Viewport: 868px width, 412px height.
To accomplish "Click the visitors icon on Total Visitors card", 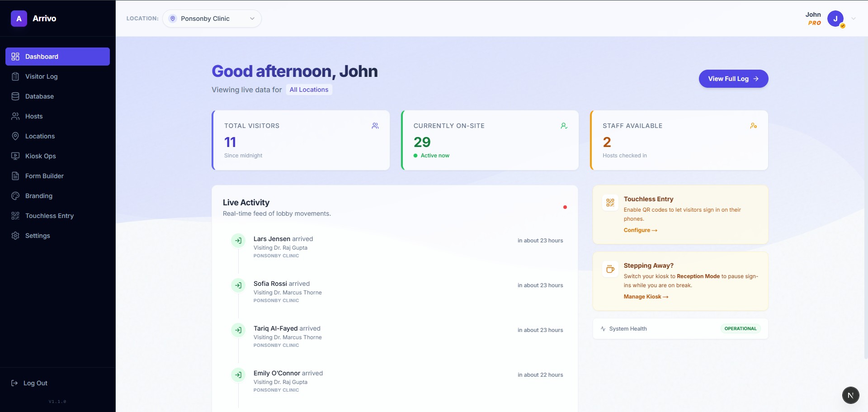I will (x=375, y=126).
